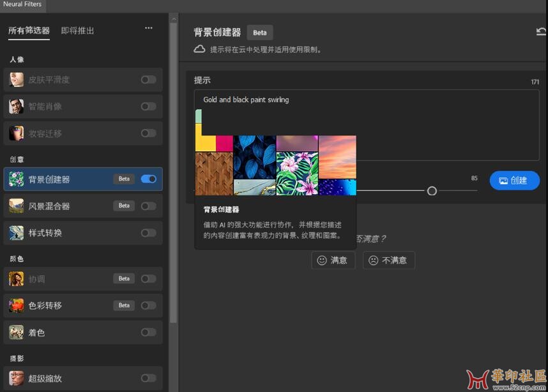
Task: Click the Super Zoom (超级缩放) filter icon
Action: pos(16,379)
